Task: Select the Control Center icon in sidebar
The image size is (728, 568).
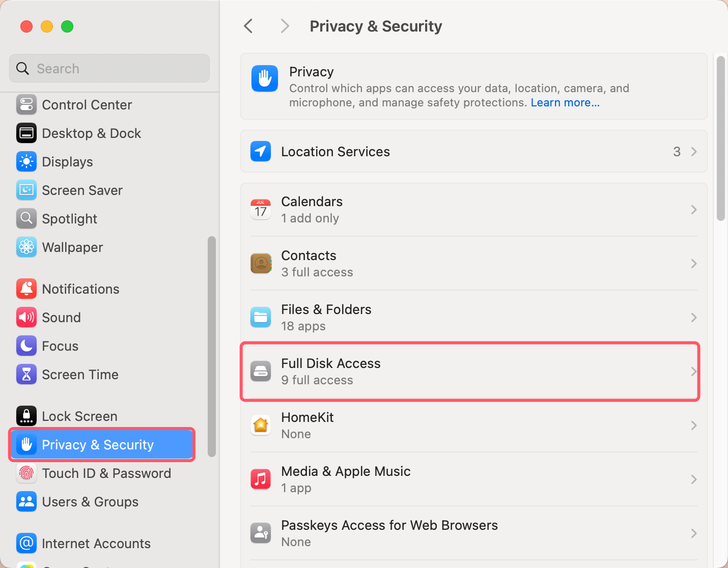Action: pos(26,105)
